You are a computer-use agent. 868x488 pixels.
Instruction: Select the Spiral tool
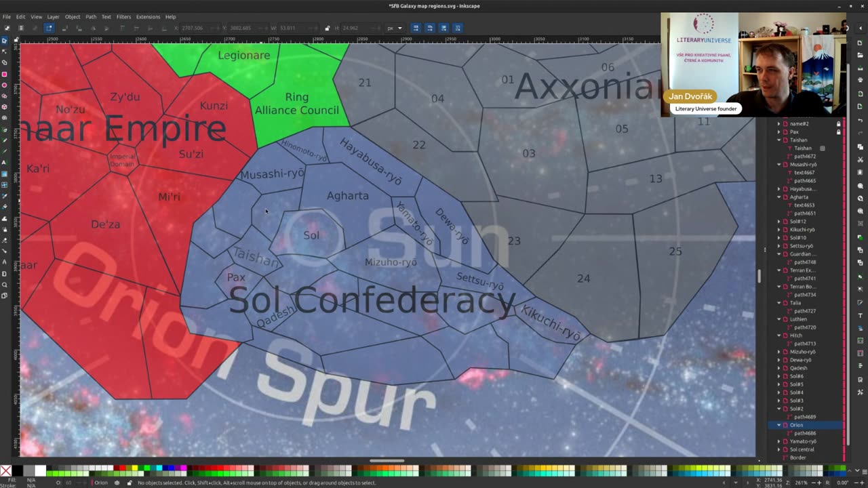(4, 118)
